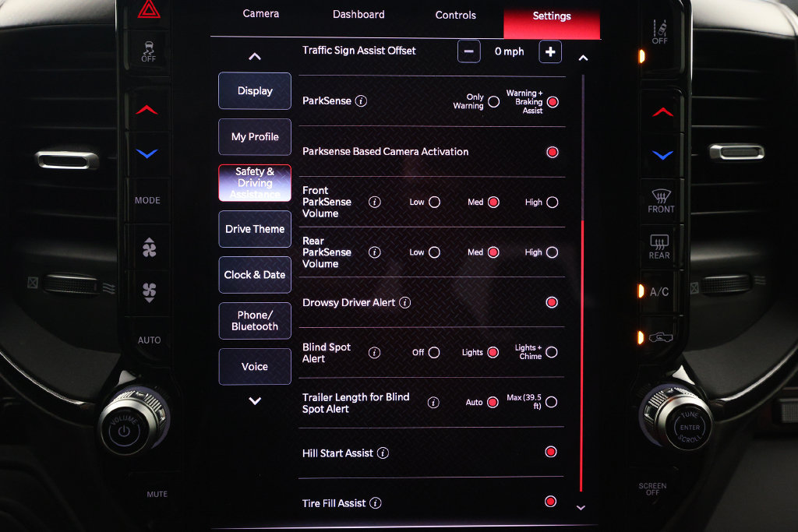Viewport: 798px width, 532px height.
Task: Tap the settings list scroll-down chevron
Action: pos(581,508)
